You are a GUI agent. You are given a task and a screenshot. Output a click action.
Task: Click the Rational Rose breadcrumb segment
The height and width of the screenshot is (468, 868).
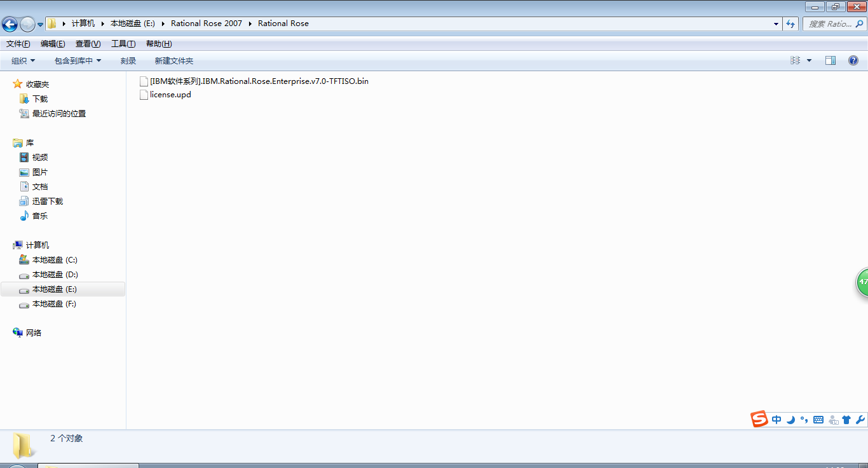(283, 24)
